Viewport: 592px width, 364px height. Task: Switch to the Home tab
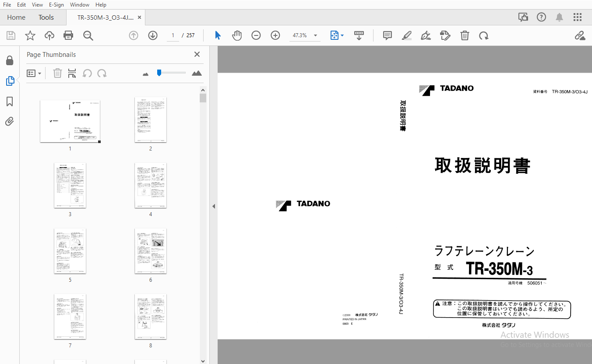[x=16, y=17]
